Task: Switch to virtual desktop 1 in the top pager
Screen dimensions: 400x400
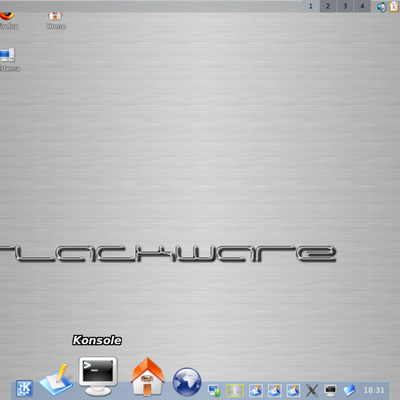Action: (311, 6)
